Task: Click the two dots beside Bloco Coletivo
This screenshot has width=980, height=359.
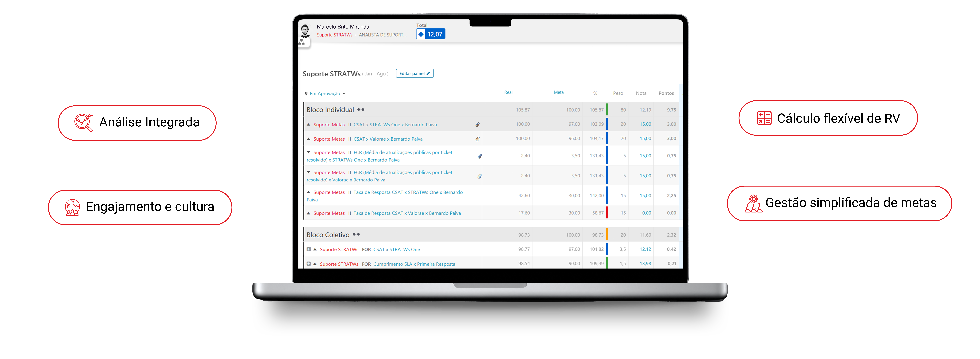Action: [356, 235]
